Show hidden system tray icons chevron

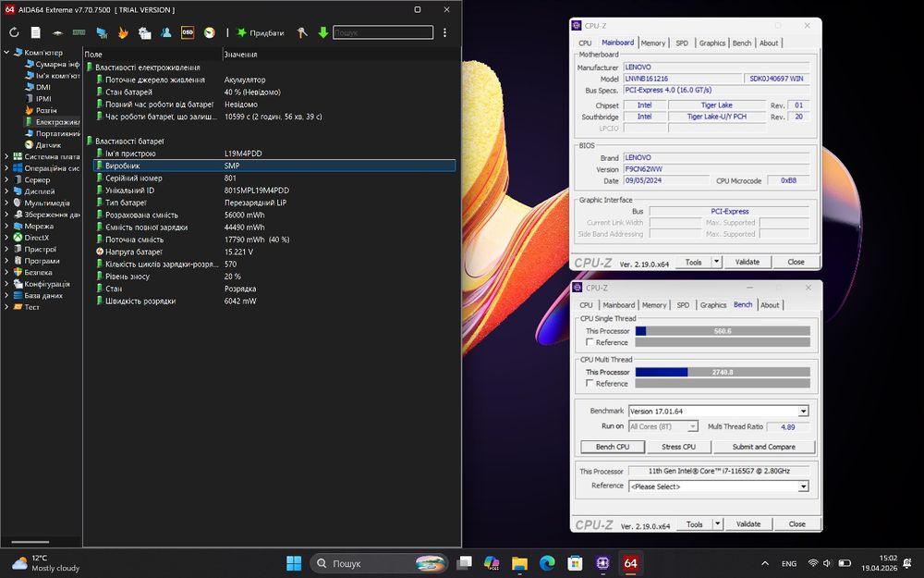coord(765,563)
